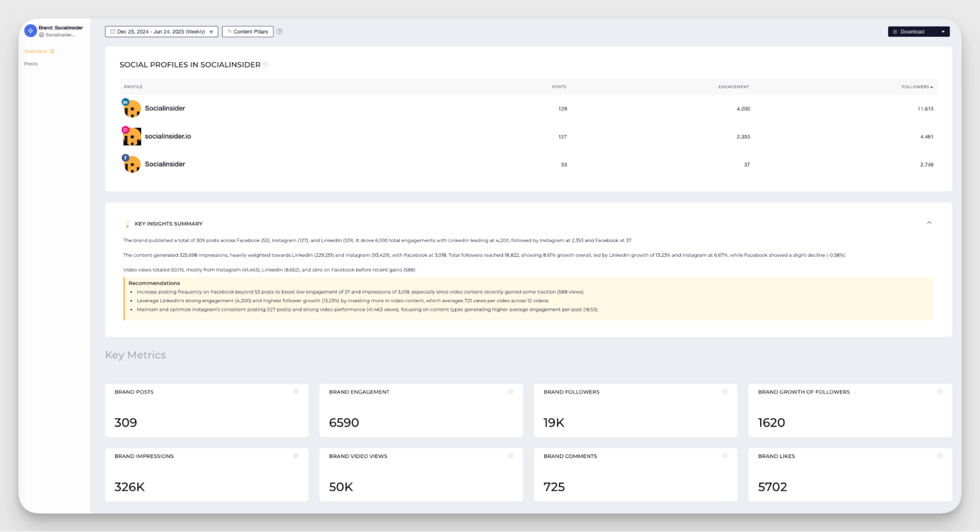Click the LinkedIn badge icon on first profile
Screen dimensions: 980x532
click(126, 102)
